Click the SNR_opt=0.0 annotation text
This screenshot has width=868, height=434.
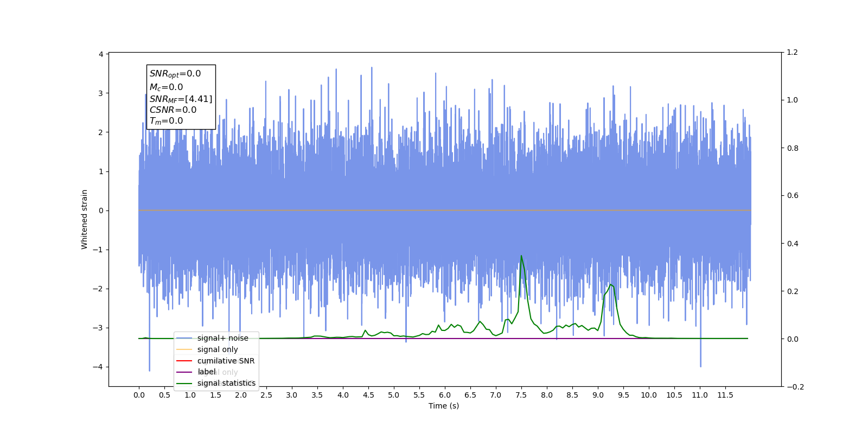[x=175, y=74]
